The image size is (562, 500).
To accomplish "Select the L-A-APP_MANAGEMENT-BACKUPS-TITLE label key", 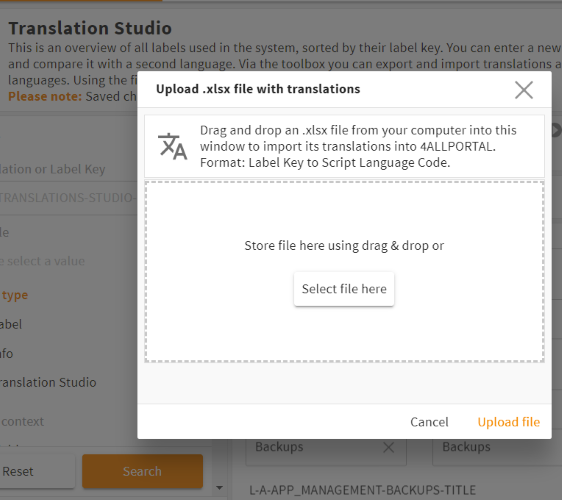I will [362, 490].
